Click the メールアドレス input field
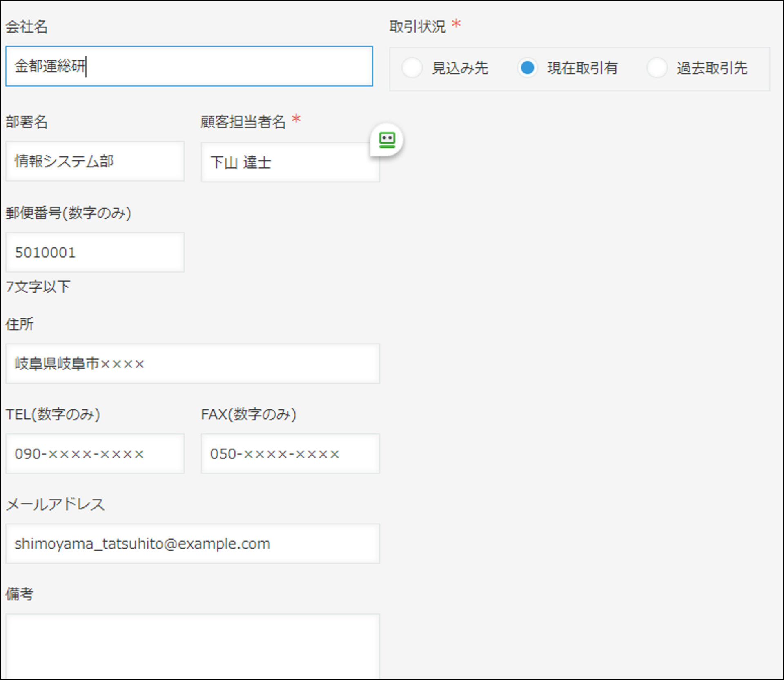This screenshot has width=784, height=680. click(x=193, y=544)
